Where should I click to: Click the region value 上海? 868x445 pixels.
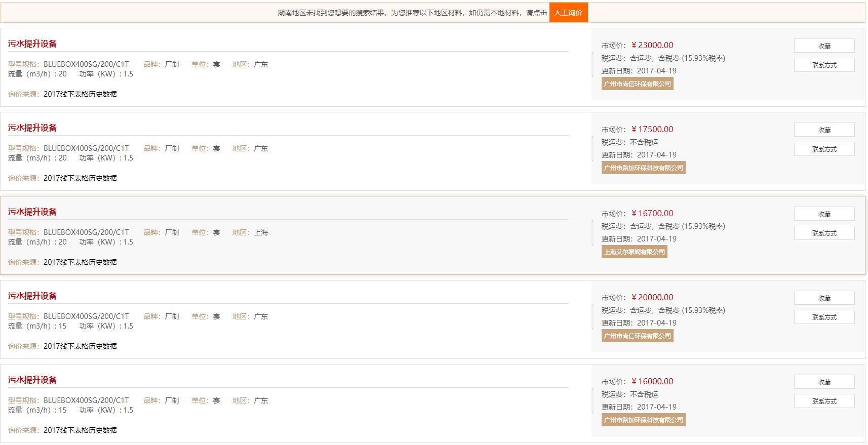261,232
